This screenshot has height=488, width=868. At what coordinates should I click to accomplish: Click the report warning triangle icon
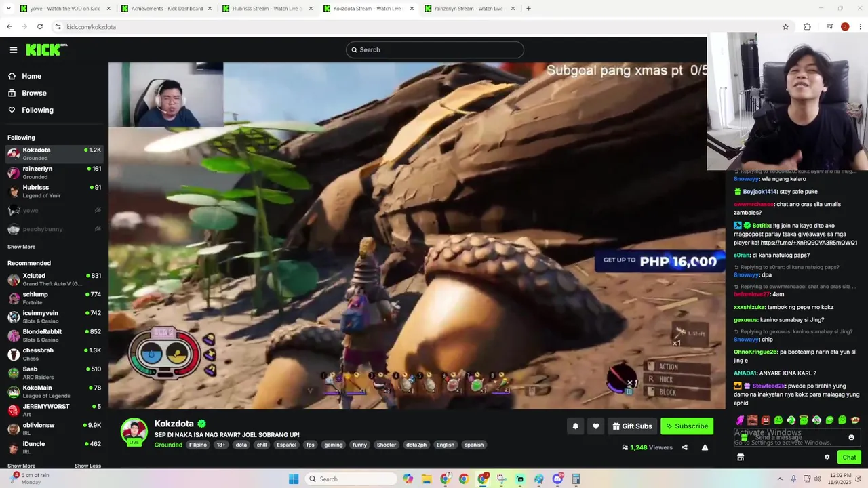coord(705,447)
